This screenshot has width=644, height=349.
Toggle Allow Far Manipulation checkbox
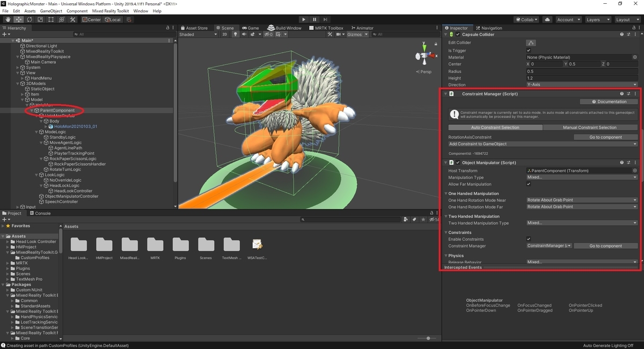coord(529,184)
